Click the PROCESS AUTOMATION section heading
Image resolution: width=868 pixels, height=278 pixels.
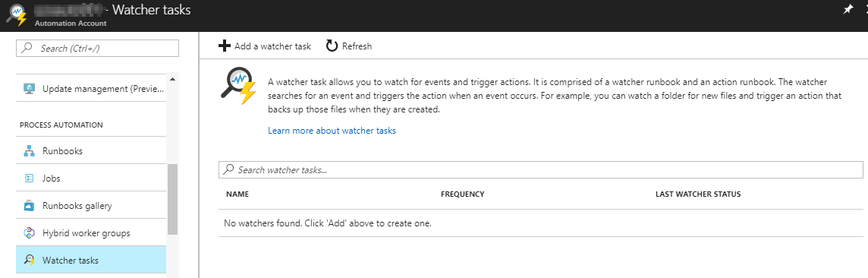61,125
